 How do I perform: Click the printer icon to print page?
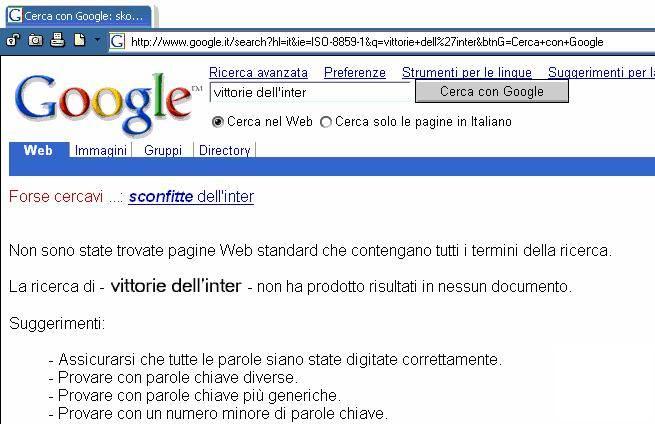(x=57, y=40)
